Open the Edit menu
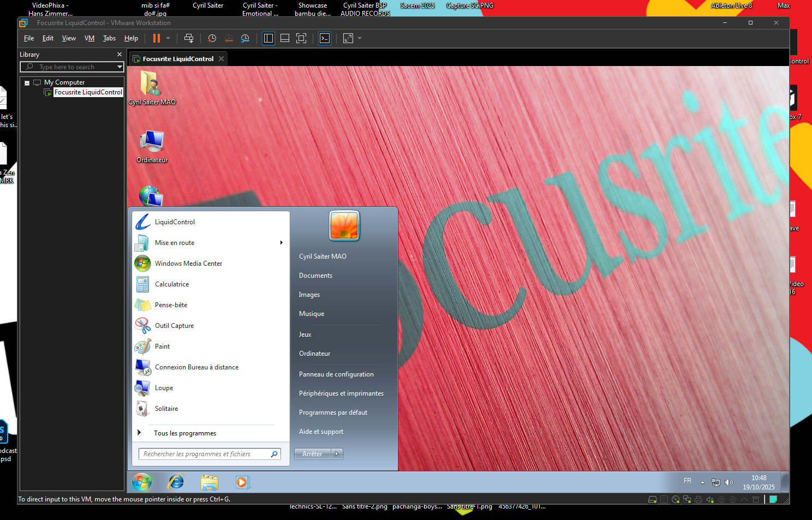812x520 pixels. click(x=48, y=38)
